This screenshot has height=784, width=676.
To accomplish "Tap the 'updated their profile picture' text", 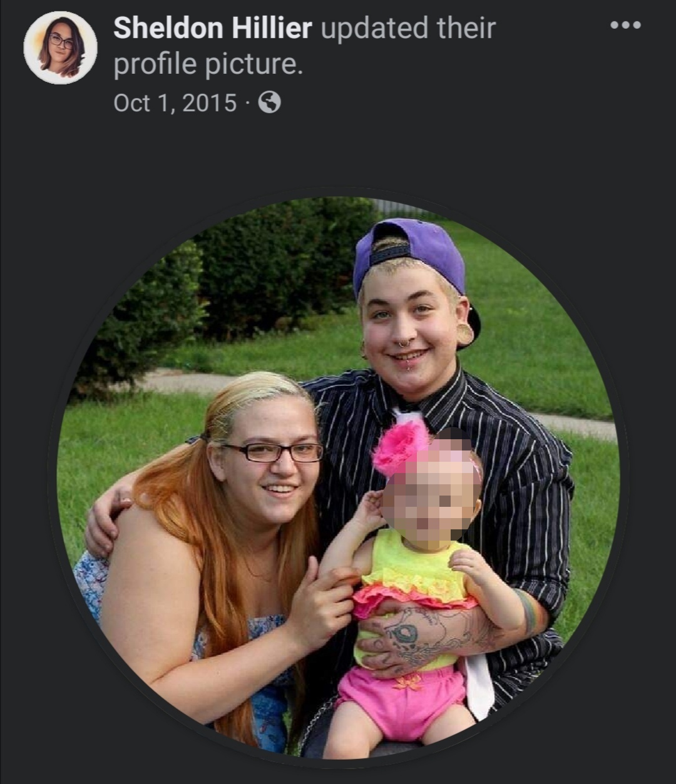I will [x=304, y=46].
